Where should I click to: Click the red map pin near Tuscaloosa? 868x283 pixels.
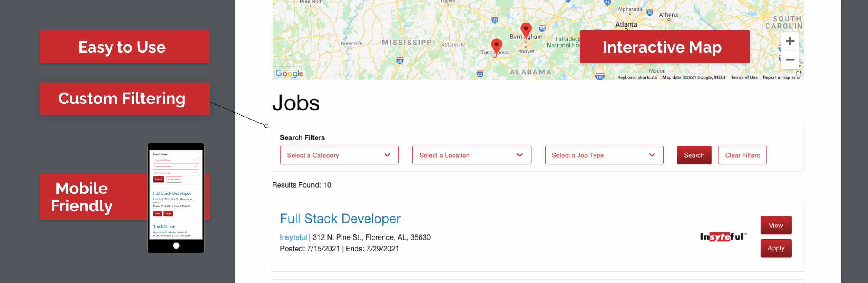pyautogui.click(x=496, y=45)
